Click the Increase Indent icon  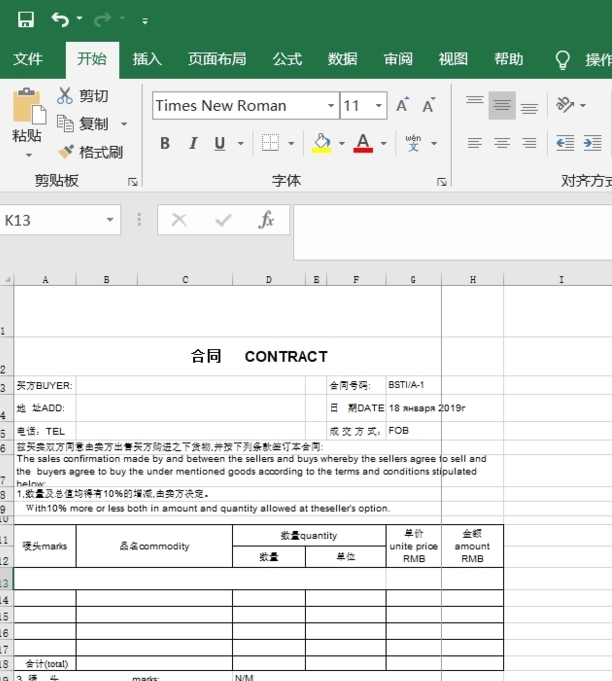[x=592, y=143]
